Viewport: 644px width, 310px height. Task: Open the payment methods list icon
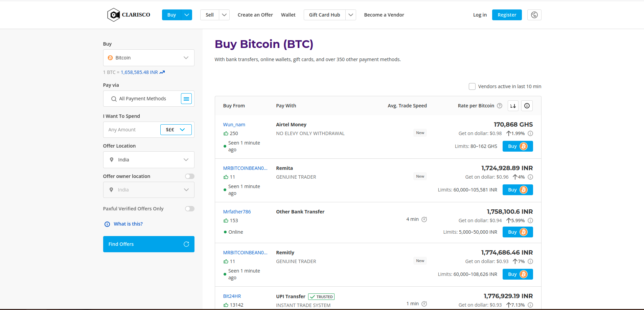click(186, 99)
